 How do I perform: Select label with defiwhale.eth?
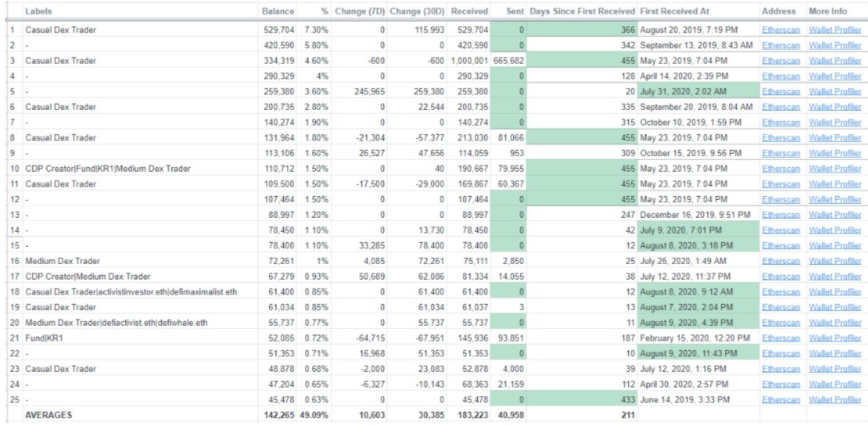(x=117, y=323)
